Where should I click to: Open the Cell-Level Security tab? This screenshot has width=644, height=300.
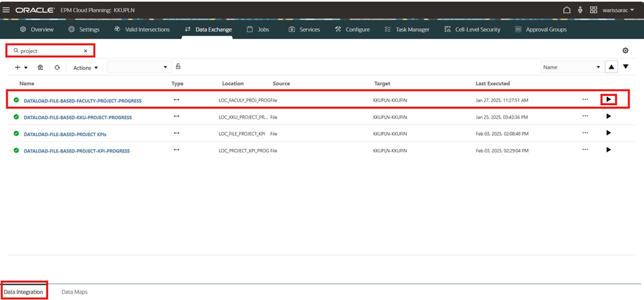[472, 30]
